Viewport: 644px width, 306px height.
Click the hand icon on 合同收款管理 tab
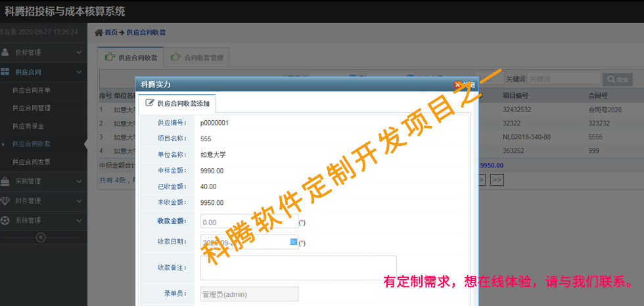[x=176, y=57]
